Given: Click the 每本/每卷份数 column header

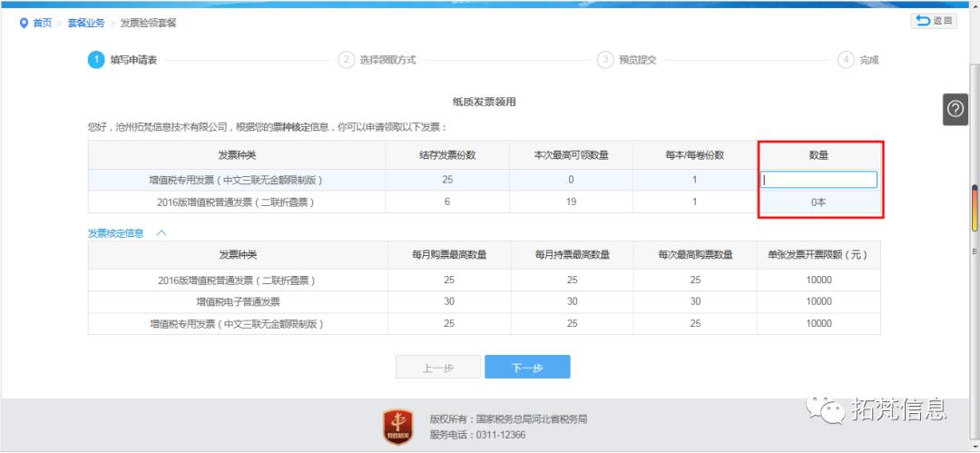Looking at the screenshot, I should 694,155.
